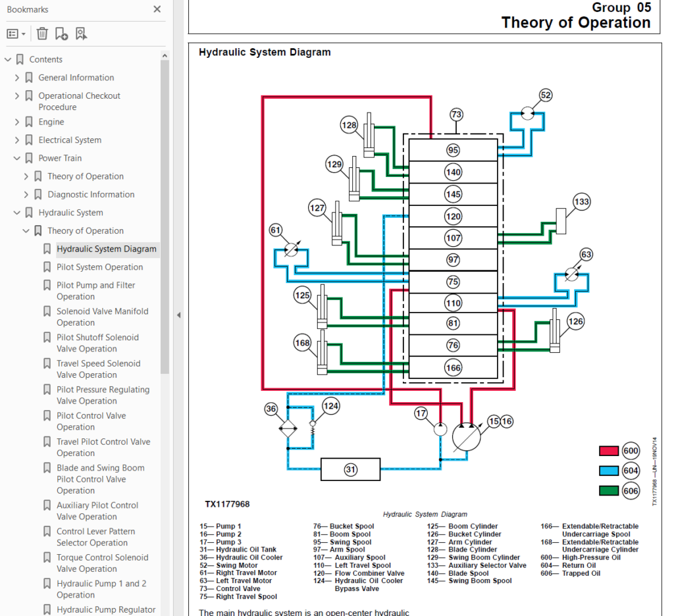Delete the selected bookmark with the trash icon

42,34
